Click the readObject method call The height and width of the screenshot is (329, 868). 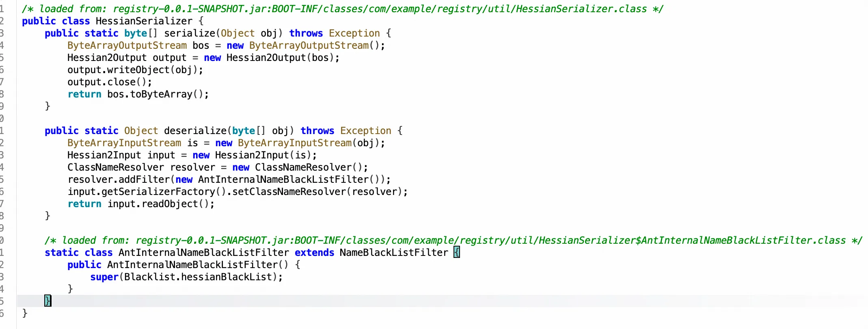coord(170,204)
